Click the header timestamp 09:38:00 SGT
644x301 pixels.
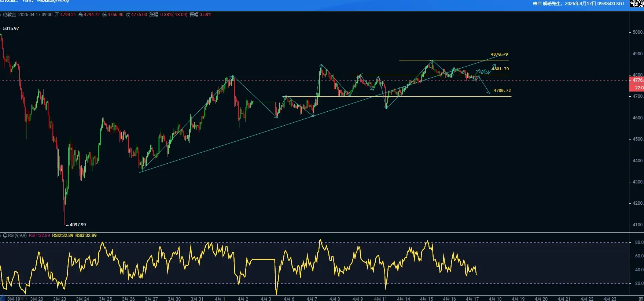click(x=611, y=4)
